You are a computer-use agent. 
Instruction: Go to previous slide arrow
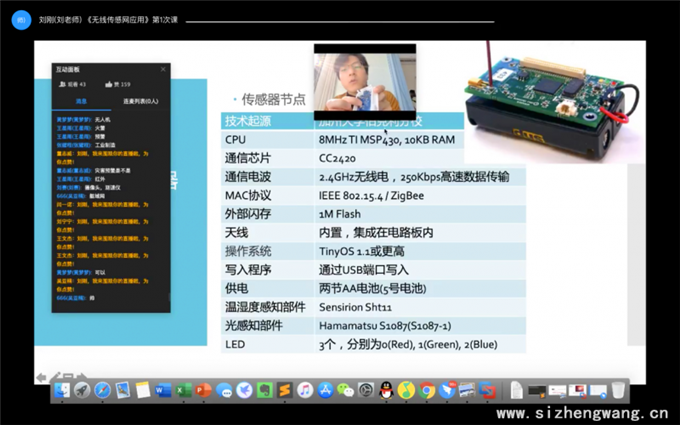[41, 377]
